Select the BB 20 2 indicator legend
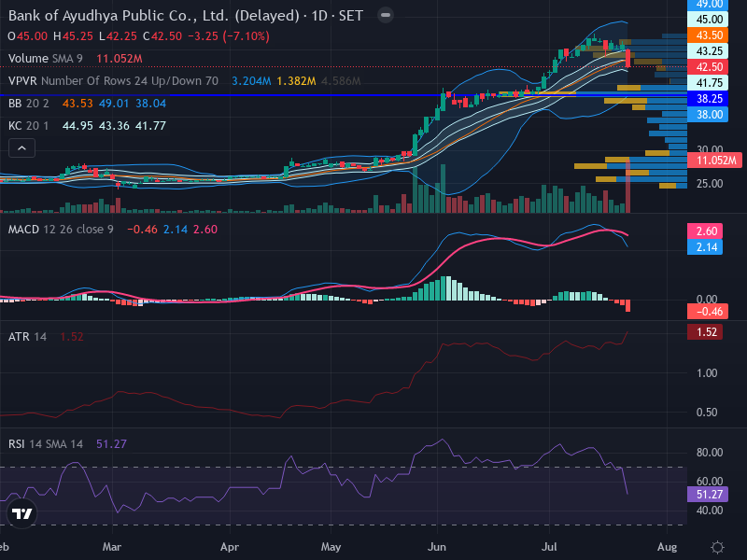The height and width of the screenshot is (560, 747). click(x=29, y=104)
